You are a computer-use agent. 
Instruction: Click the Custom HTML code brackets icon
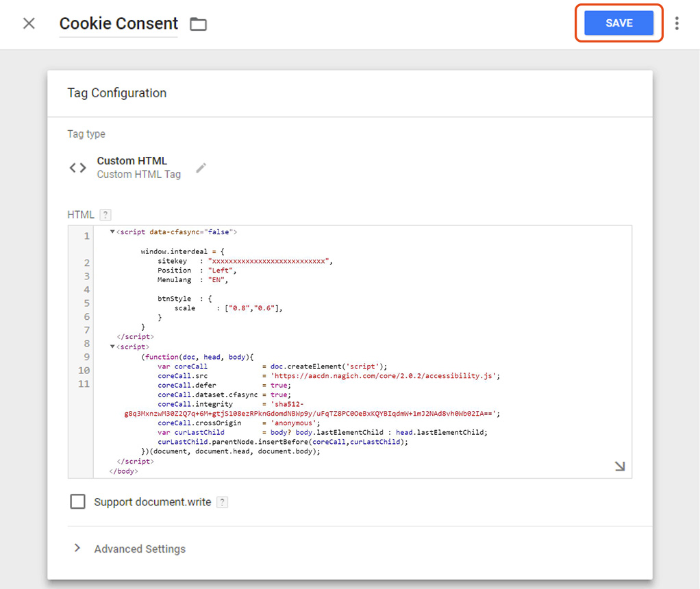(77, 168)
